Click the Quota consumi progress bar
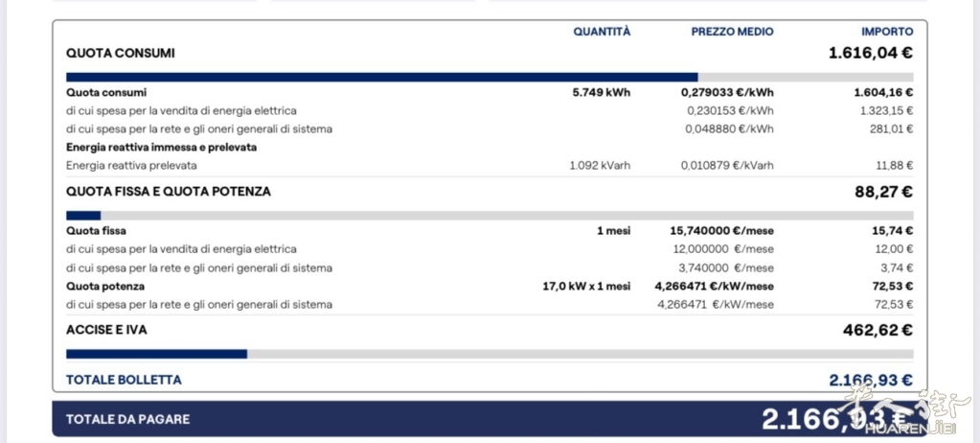The width and height of the screenshot is (980, 443). coord(490,77)
